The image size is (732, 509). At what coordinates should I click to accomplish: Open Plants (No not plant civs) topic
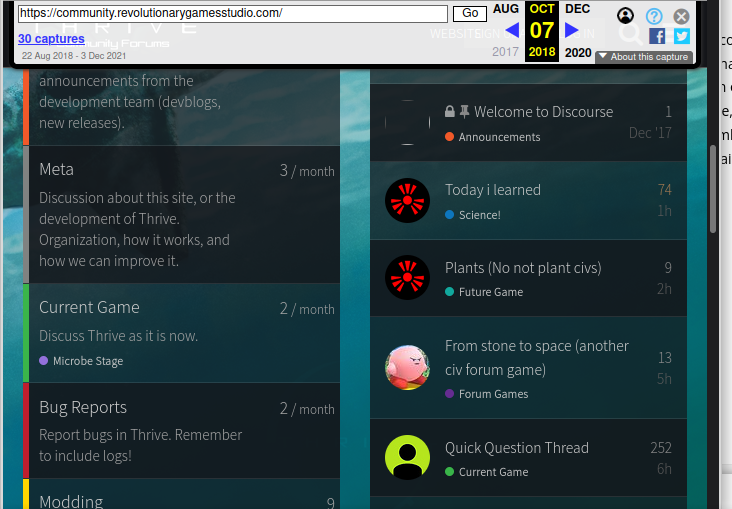tap(523, 268)
